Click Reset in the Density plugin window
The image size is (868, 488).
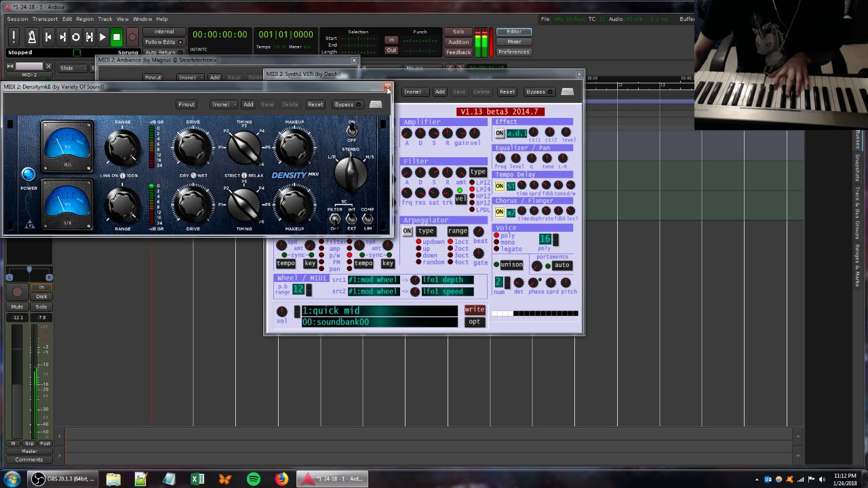pos(315,104)
